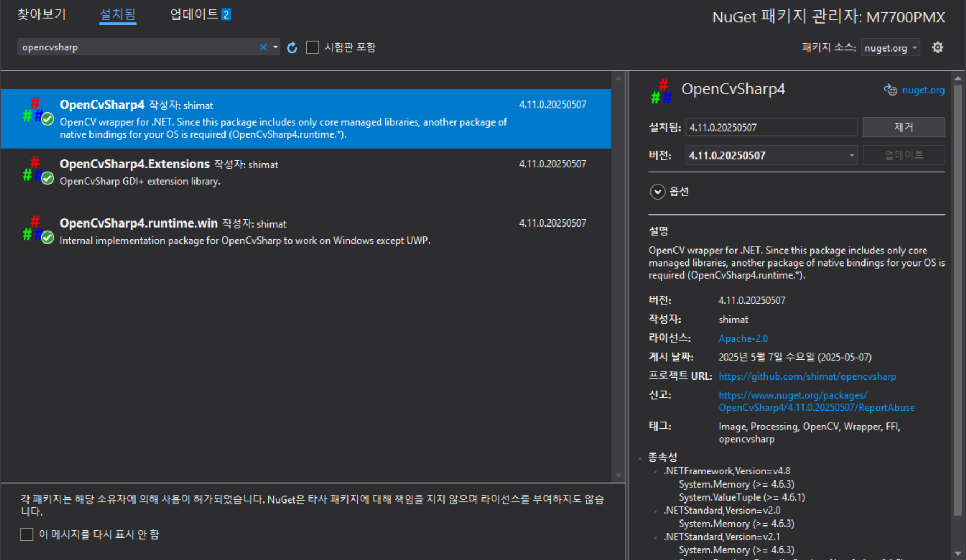
Task: Switch to the 설치됨 tab
Action: pyautogui.click(x=117, y=15)
